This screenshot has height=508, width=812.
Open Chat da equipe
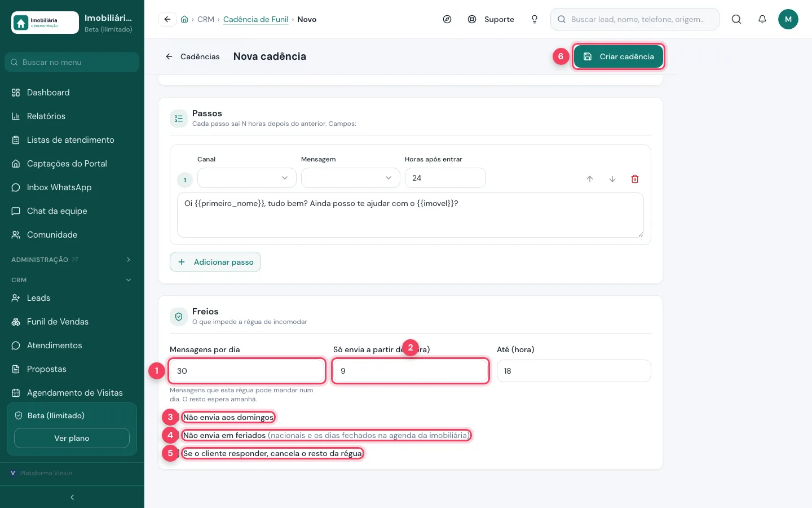click(72, 211)
